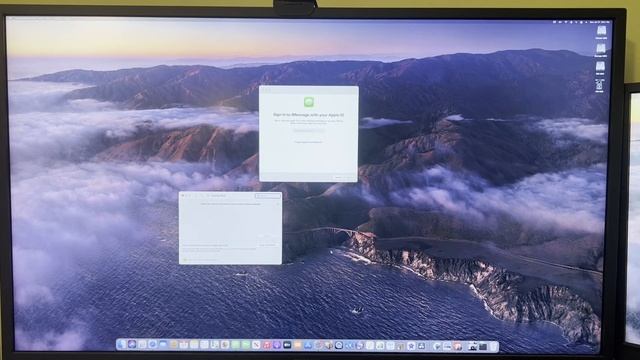Viewport: 640px width, 360px height.
Task: Launch Music from the Dock
Action: click(267, 345)
